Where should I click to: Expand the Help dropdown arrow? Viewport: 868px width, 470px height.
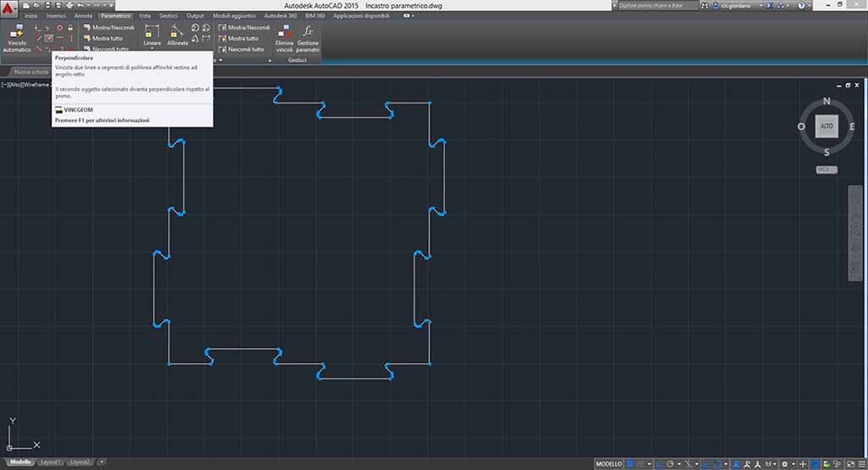click(x=810, y=6)
